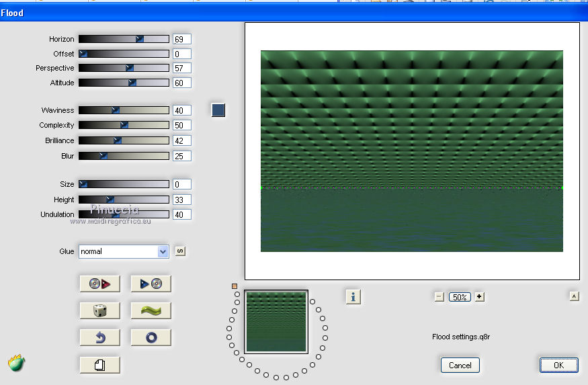588x385 pixels.
Task: Click the blue ring reset button
Action: [151, 338]
